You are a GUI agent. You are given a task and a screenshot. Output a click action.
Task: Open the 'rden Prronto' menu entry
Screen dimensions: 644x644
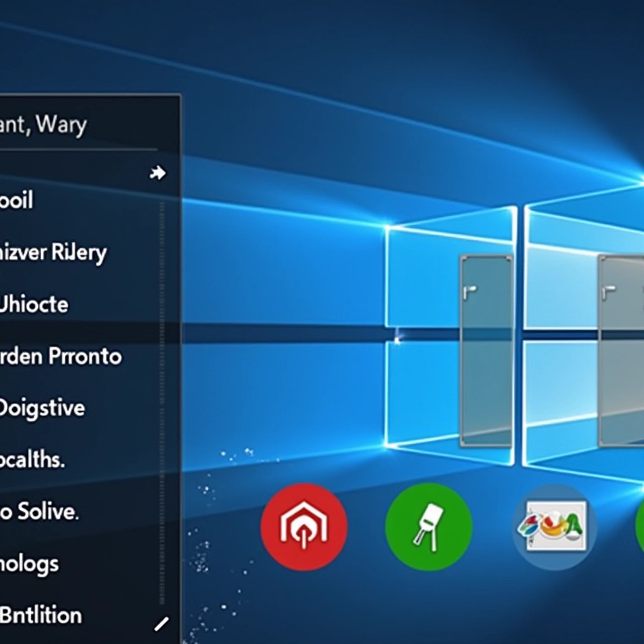click(x=61, y=356)
